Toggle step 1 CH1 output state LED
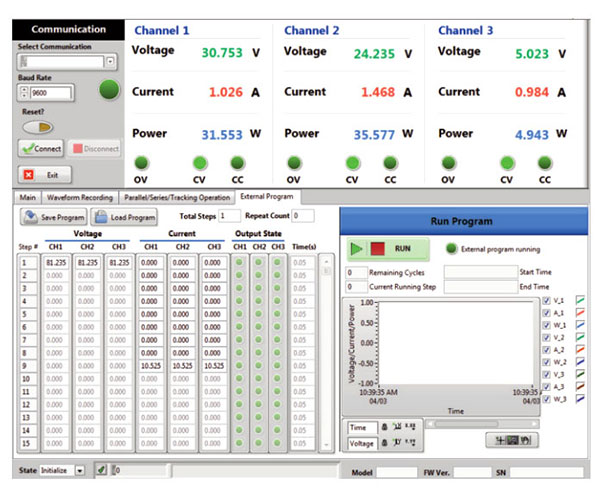The image size is (600, 491). [x=240, y=263]
